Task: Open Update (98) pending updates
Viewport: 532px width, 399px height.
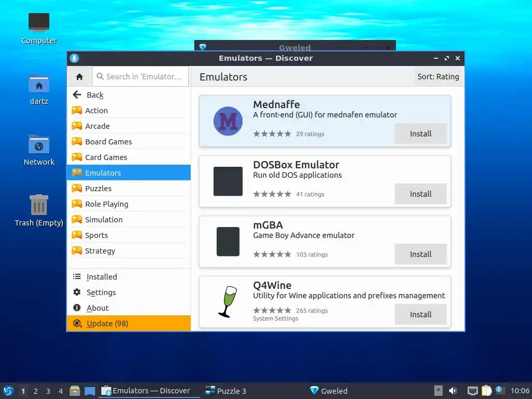Action: (x=129, y=323)
